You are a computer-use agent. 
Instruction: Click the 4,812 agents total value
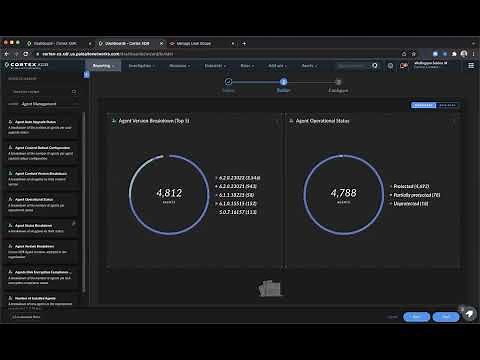pyautogui.click(x=169, y=194)
